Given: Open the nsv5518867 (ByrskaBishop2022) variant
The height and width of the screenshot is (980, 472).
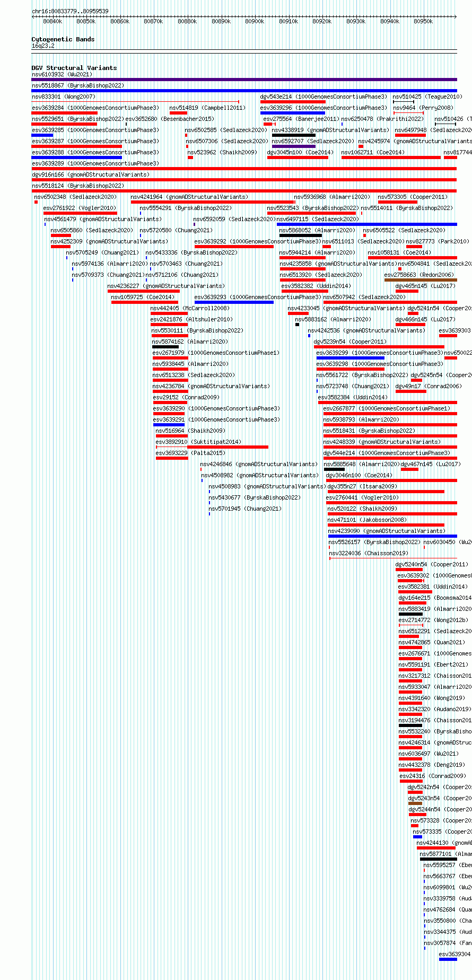Looking at the screenshot, I should click(x=77, y=85).
